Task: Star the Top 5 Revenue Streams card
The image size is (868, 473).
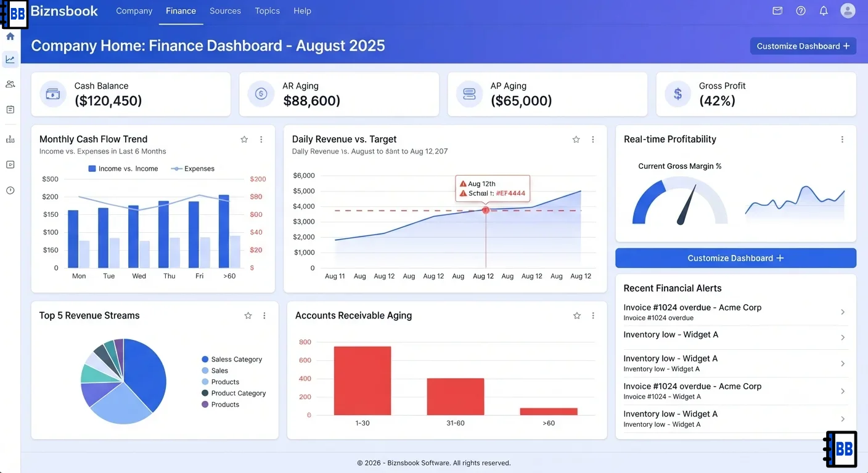Action: tap(248, 316)
